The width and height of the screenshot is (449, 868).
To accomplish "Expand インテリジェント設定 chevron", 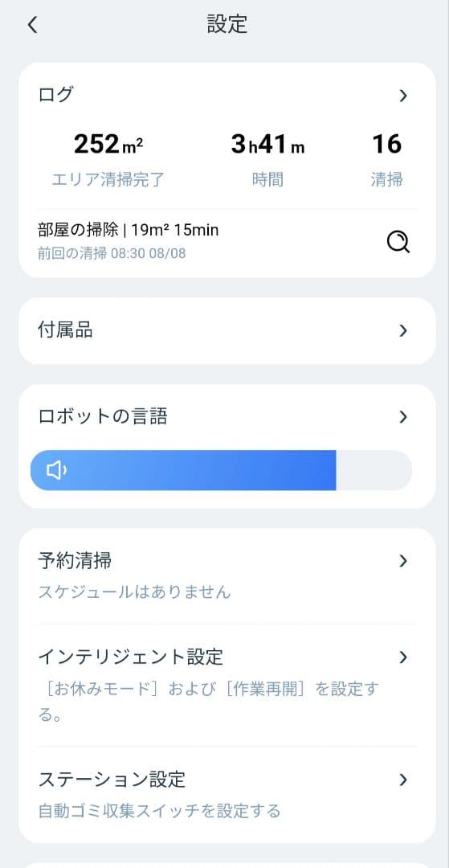I will pos(403,657).
